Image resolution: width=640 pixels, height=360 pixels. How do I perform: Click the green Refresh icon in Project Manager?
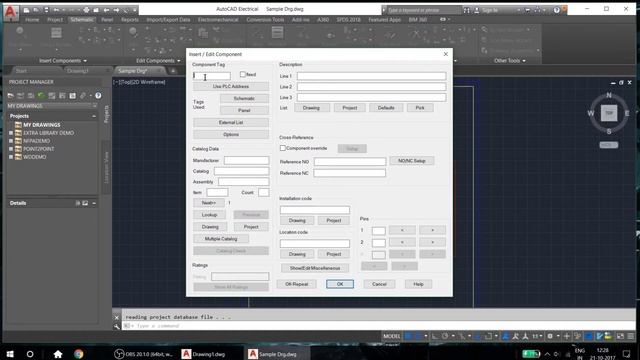pyautogui.click(x=41, y=96)
